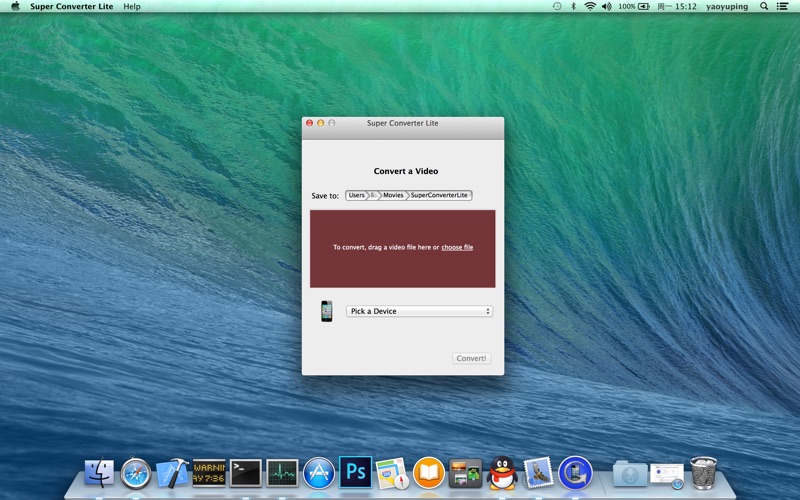Click the Convert! button
The height and width of the screenshot is (500, 800).
pyautogui.click(x=471, y=358)
